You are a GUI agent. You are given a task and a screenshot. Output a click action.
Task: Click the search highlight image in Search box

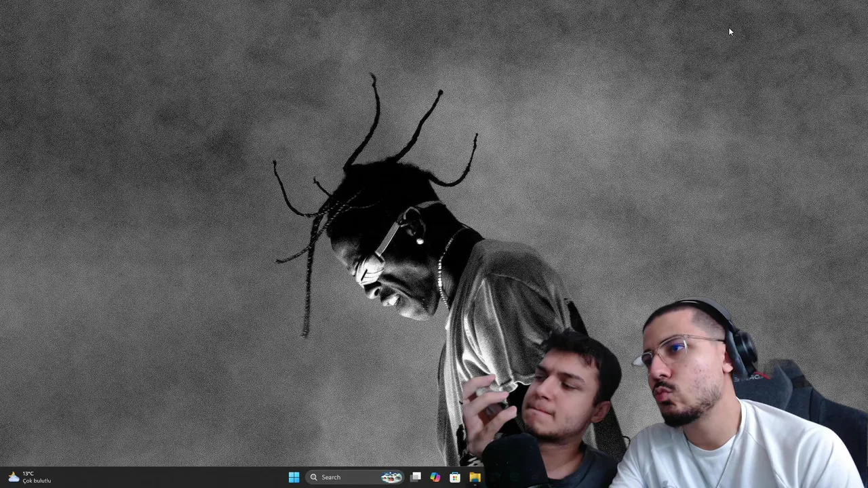coord(391,477)
